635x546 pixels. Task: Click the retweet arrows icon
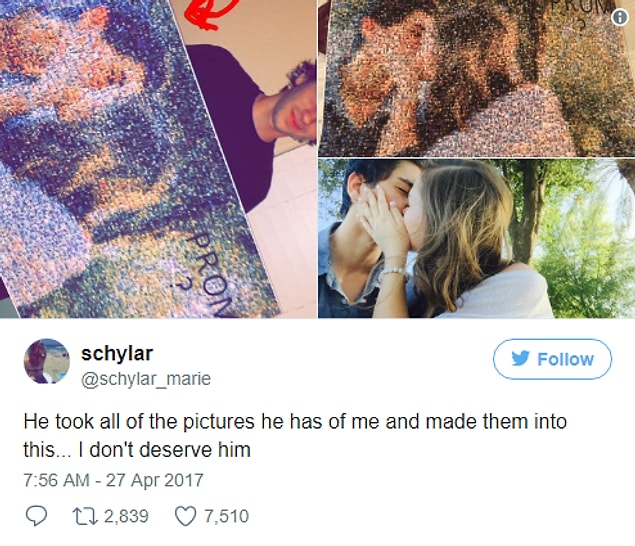(x=85, y=516)
